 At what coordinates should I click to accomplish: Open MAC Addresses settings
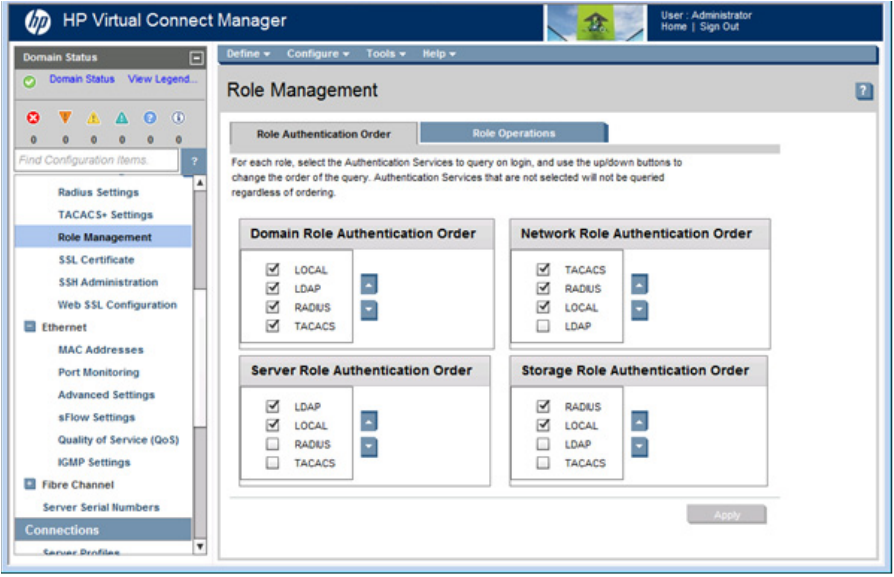[100, 350]
